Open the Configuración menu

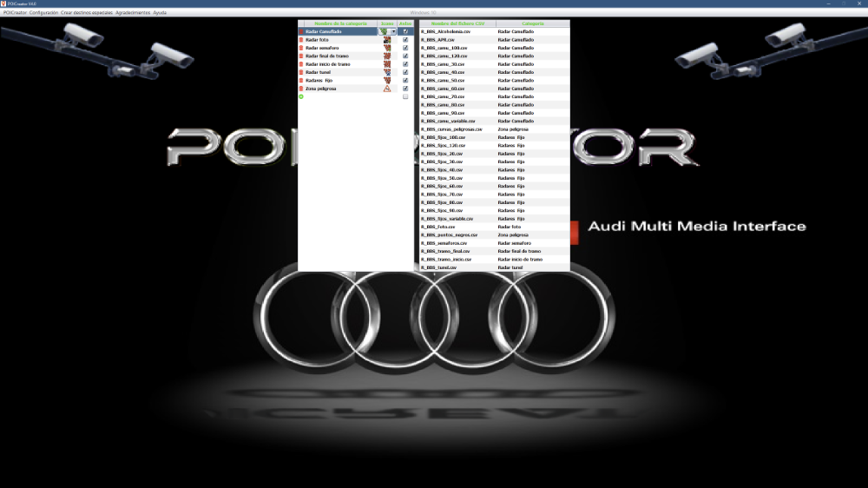click(x=43, y=12)
